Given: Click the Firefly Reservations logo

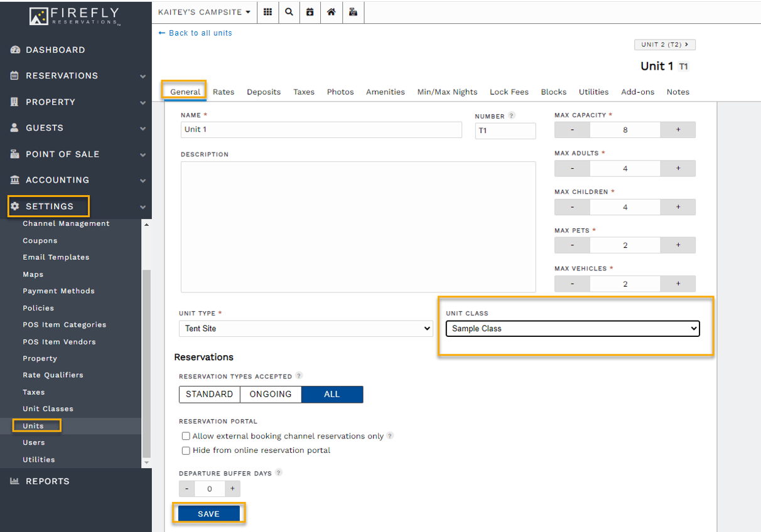Looking at the screenshot, I should (75, 17).
